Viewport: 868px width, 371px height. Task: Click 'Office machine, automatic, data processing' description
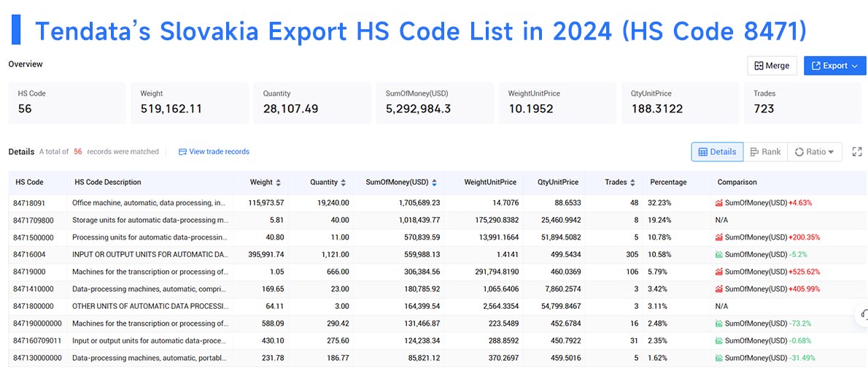coord(150,203)
